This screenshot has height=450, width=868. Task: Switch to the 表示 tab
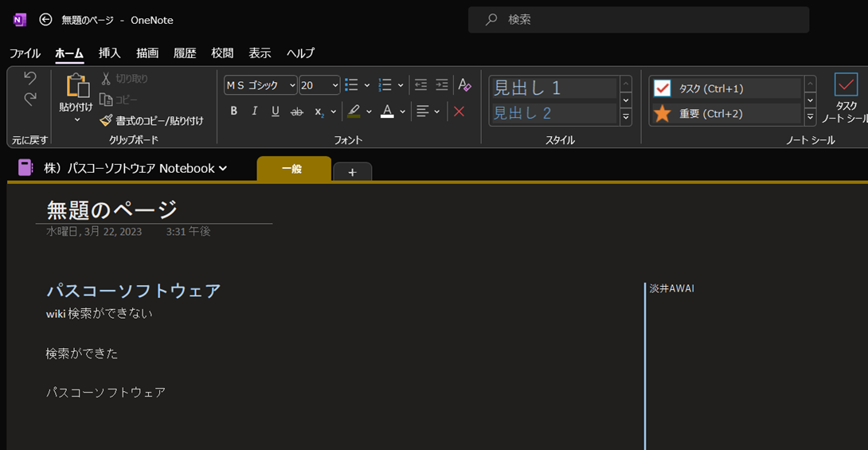tap(260, 53)
